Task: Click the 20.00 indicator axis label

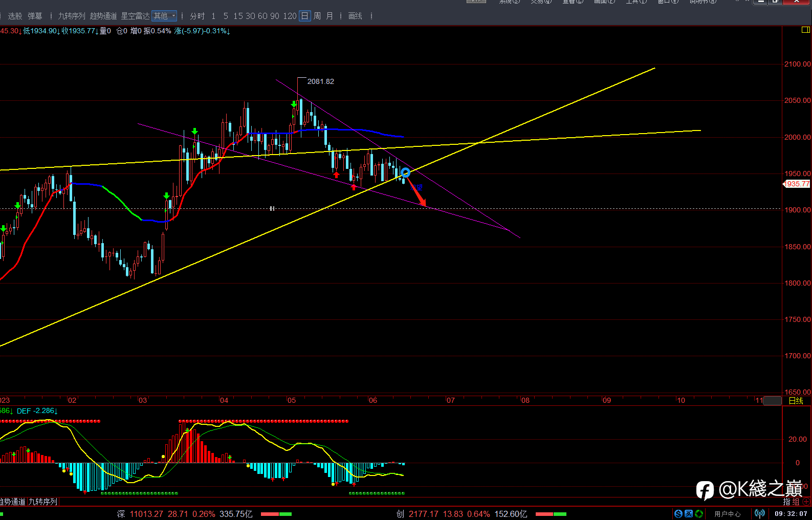Action: click(797, 439)
